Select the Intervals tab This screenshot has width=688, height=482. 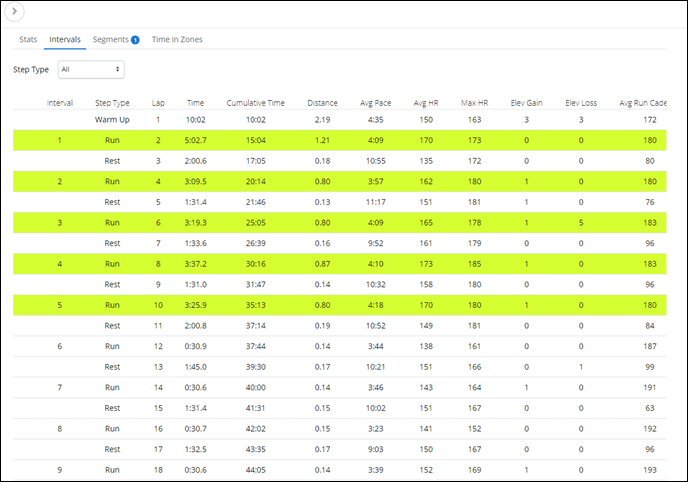[65, 39]
